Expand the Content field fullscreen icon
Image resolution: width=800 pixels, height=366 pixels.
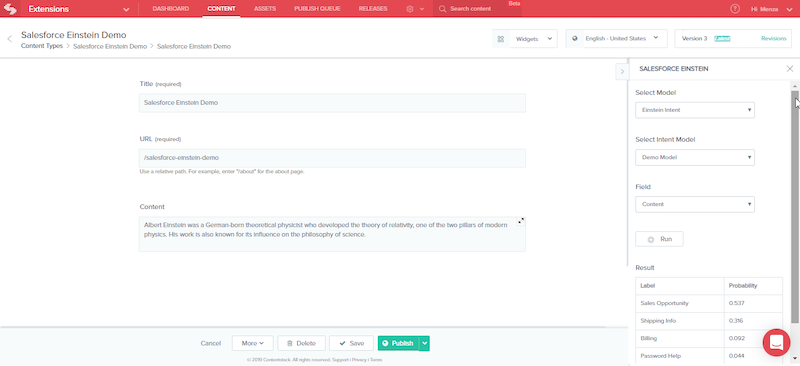pos(520,221)
